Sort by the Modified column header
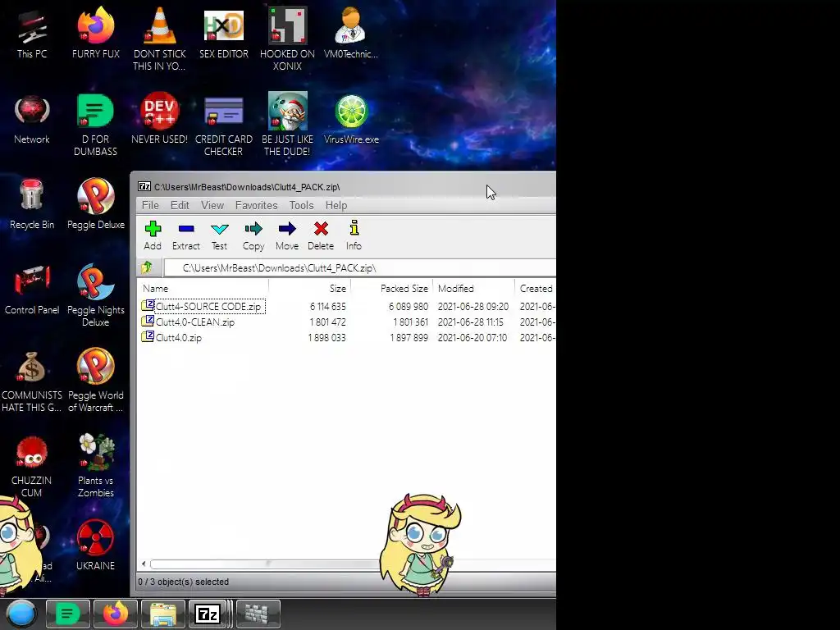Screen dimensions: 840x630 click(x=473, y=288)
